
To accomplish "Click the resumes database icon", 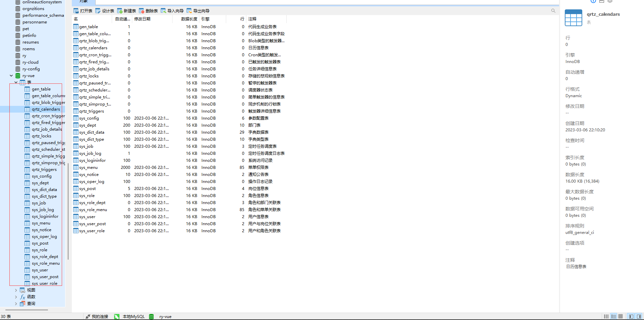I will (18, 42).
